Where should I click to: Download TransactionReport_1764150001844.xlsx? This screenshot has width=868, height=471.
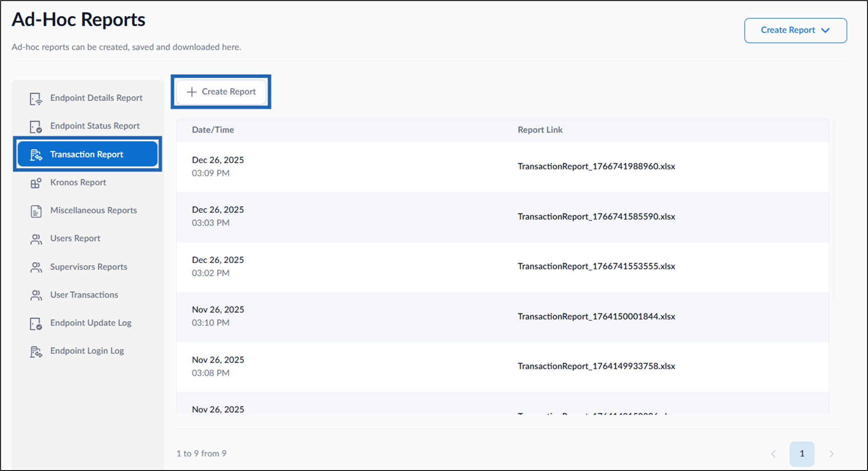coord(596,316)
